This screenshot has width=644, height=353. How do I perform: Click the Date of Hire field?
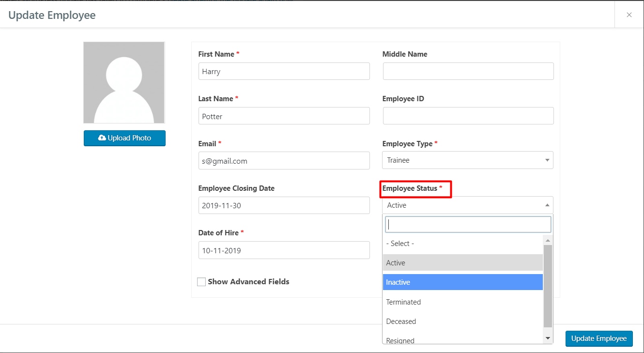pos(284,250)
